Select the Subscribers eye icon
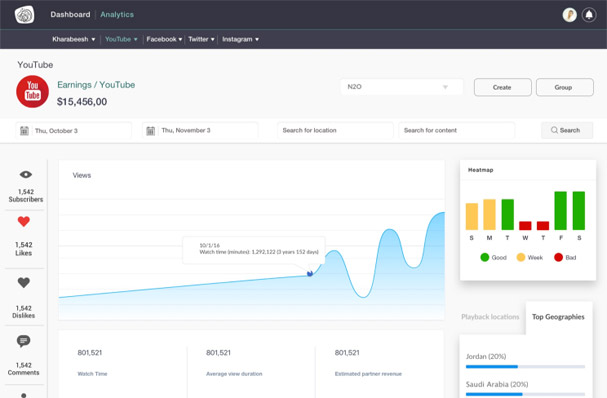This screenshot has width=607, height=398. point(26,175)
